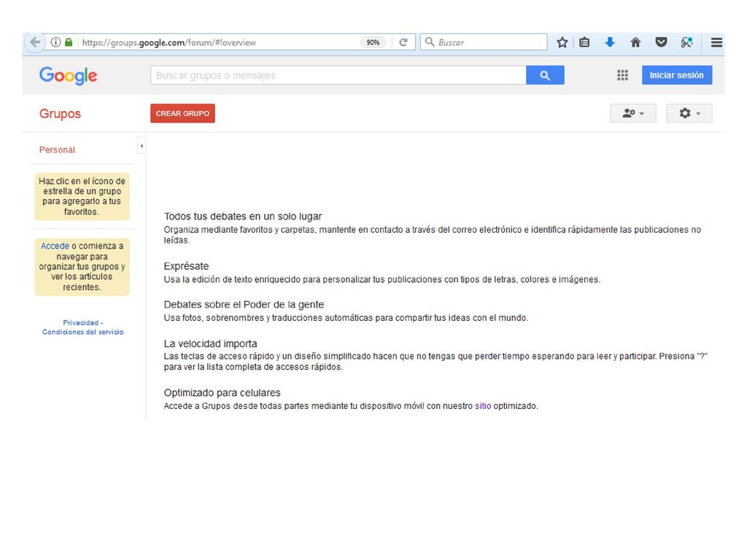Screen dimensions: 747x560
Task: Go back with the browser back arrow
Action: tap(35, 42)
